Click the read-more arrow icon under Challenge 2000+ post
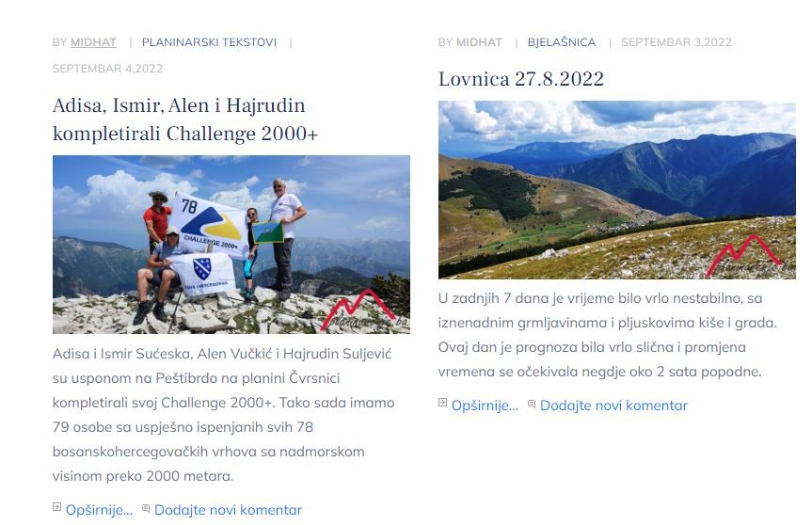 [x=57, y=507]
